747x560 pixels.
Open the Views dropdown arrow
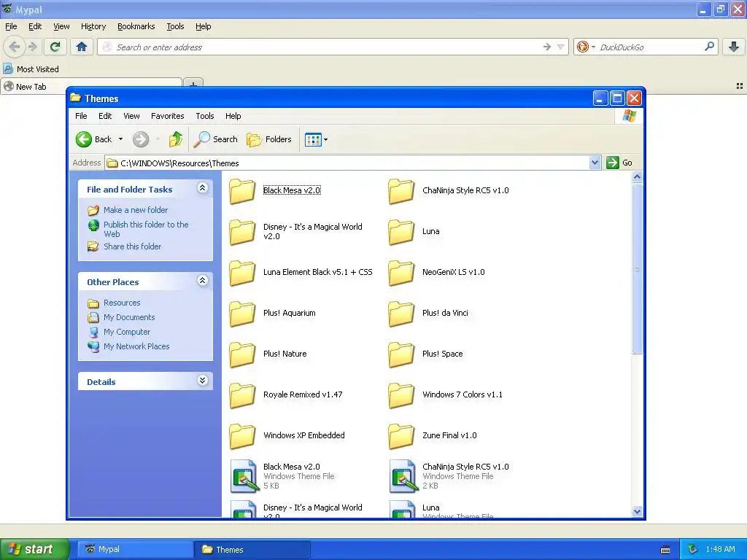[326, 140]
